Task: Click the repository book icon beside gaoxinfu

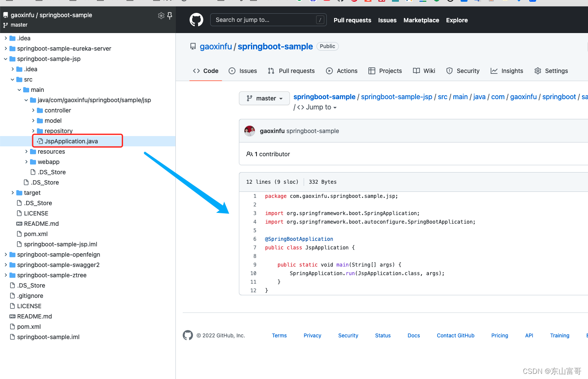Action: [x=193, y=46]
